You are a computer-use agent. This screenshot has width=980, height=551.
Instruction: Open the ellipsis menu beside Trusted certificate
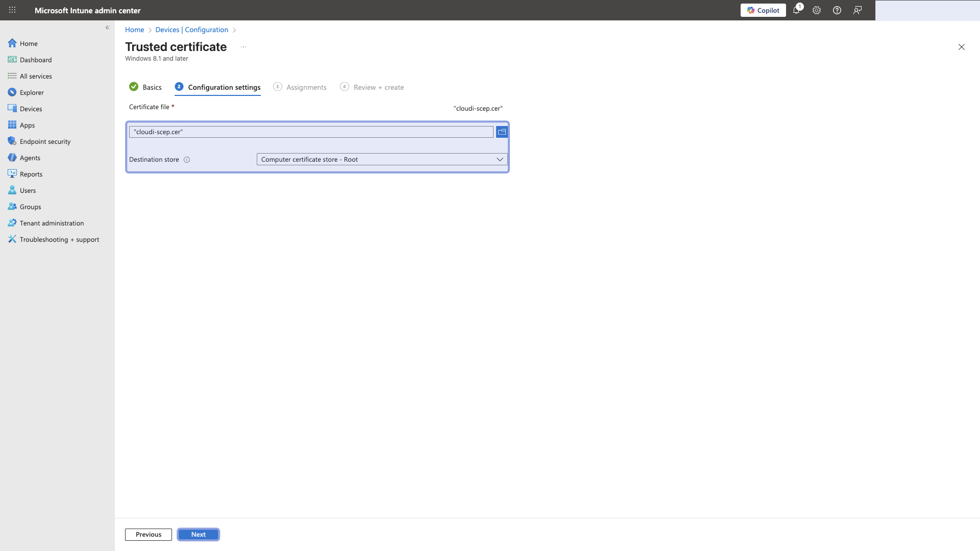coord(243,46)
